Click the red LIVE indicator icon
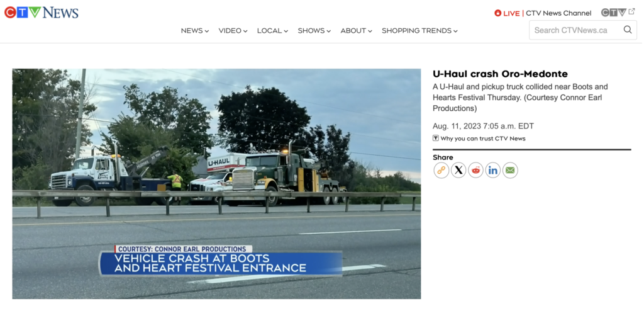 pos(498,13)
